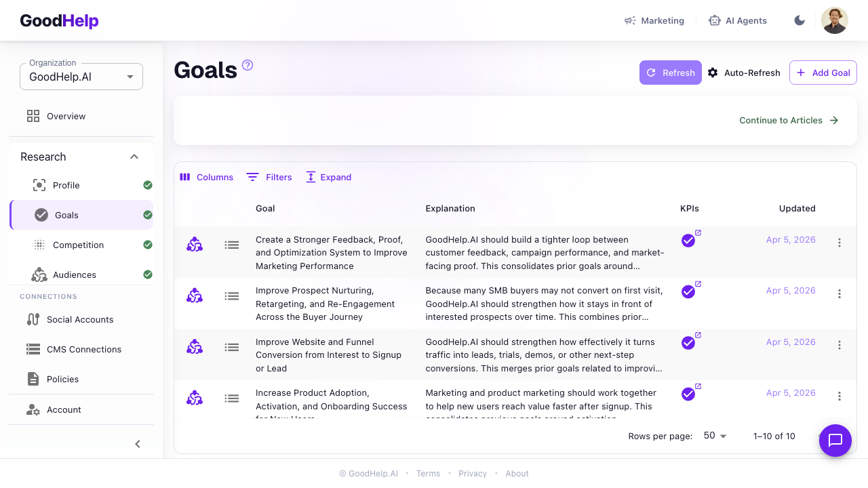Open the KPI checkmark on the first goal
Viewport: 868px width, 488px height.
point(688,240)
